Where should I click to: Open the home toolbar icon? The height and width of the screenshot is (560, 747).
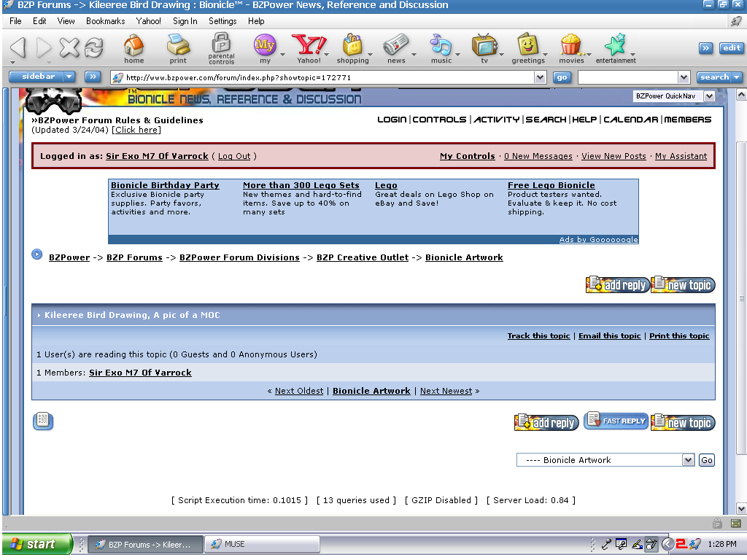(x=134, y=49)
